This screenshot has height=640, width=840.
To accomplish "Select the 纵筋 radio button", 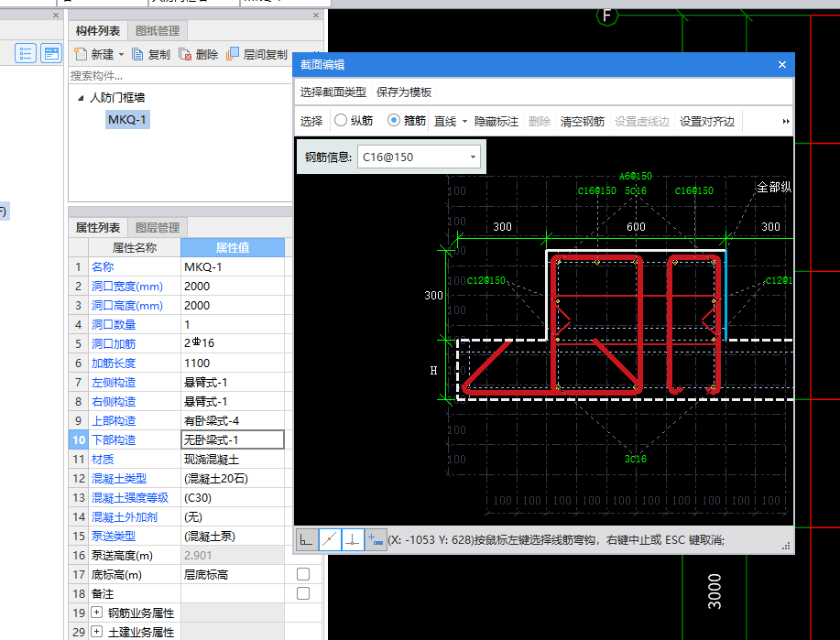I will (341, 121).
